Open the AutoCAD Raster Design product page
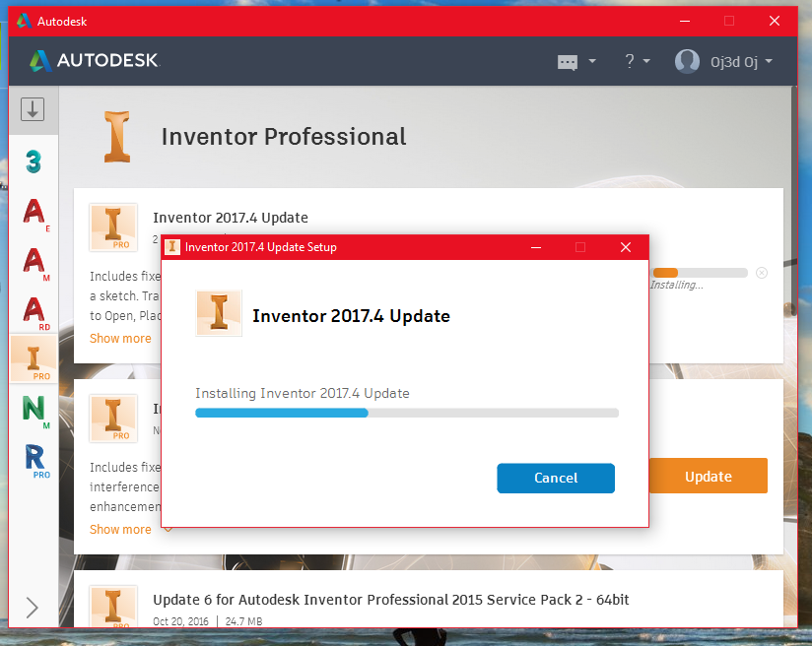 coord(33,310)
